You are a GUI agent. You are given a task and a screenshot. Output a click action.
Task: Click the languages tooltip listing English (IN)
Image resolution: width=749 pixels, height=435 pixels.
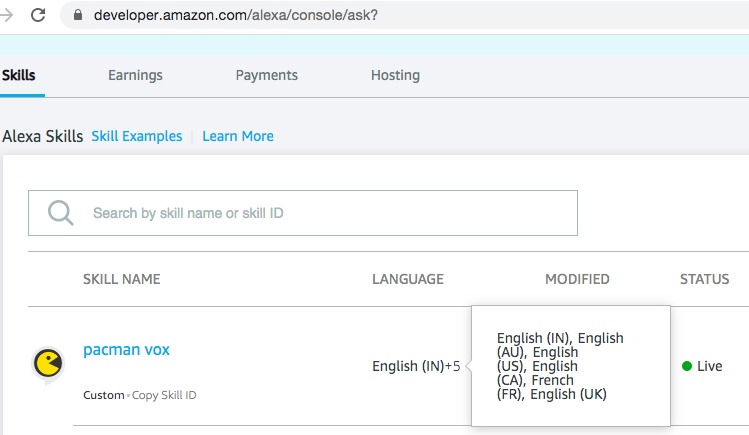571,366
